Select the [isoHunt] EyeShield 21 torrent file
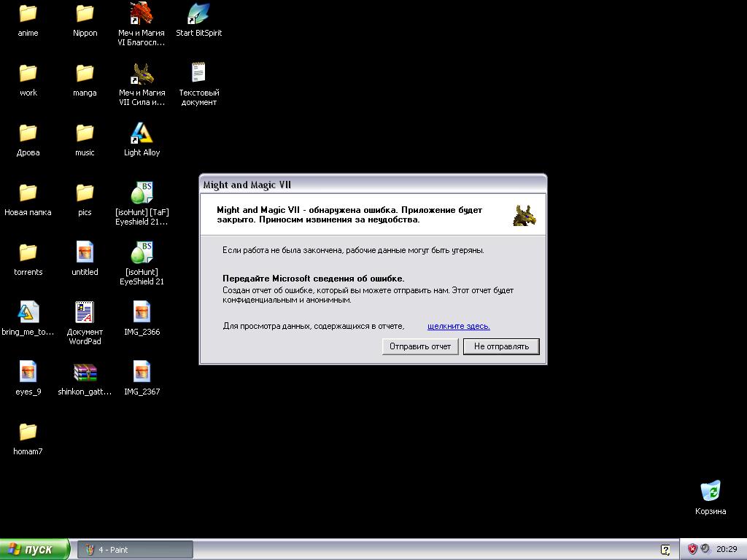The width and height of the screenshot is (747, 560). coord(142,253)
